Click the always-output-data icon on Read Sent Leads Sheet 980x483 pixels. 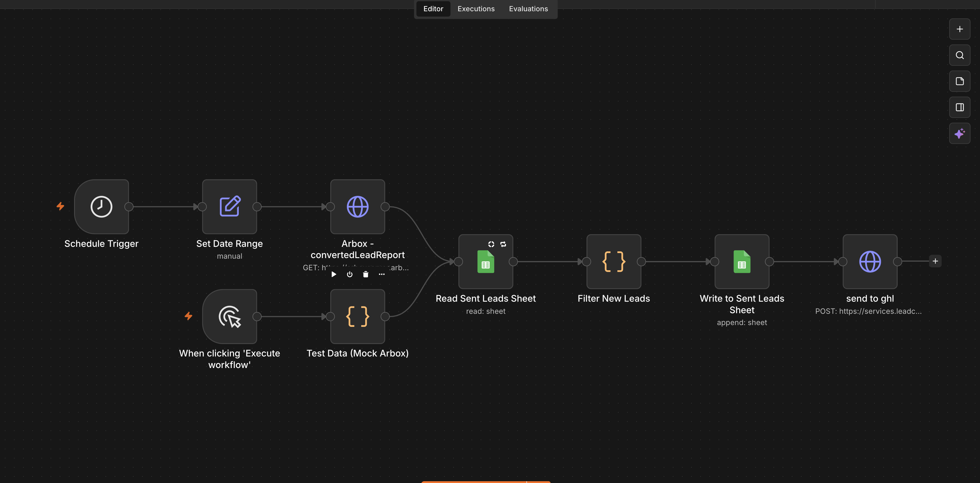[491, 244]
